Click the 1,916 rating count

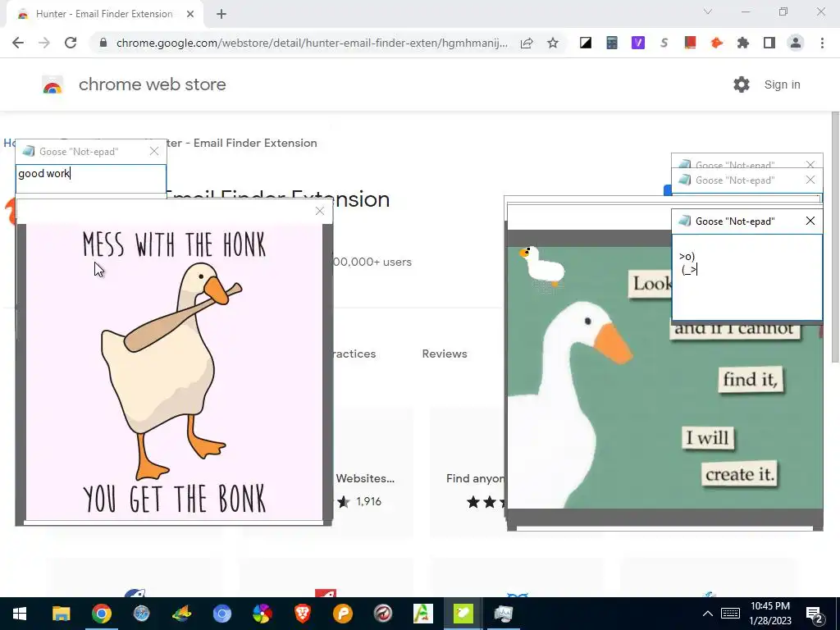coord(368,502)
